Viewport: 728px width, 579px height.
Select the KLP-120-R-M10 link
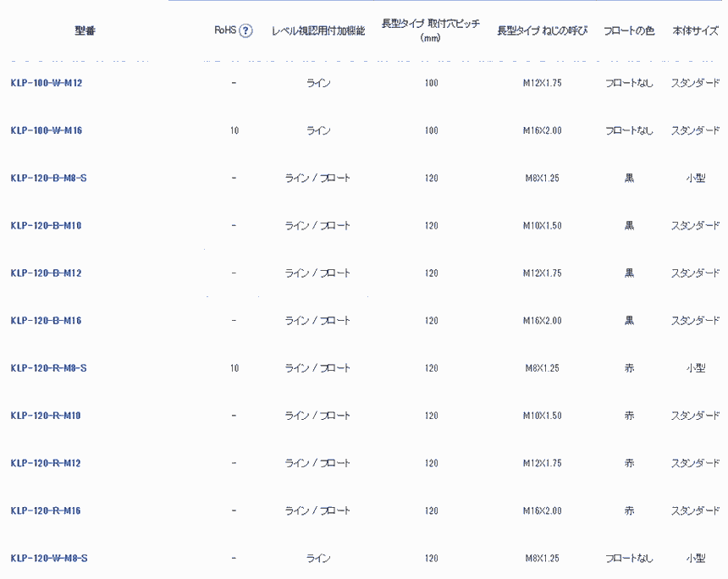(x=47, y=416)
